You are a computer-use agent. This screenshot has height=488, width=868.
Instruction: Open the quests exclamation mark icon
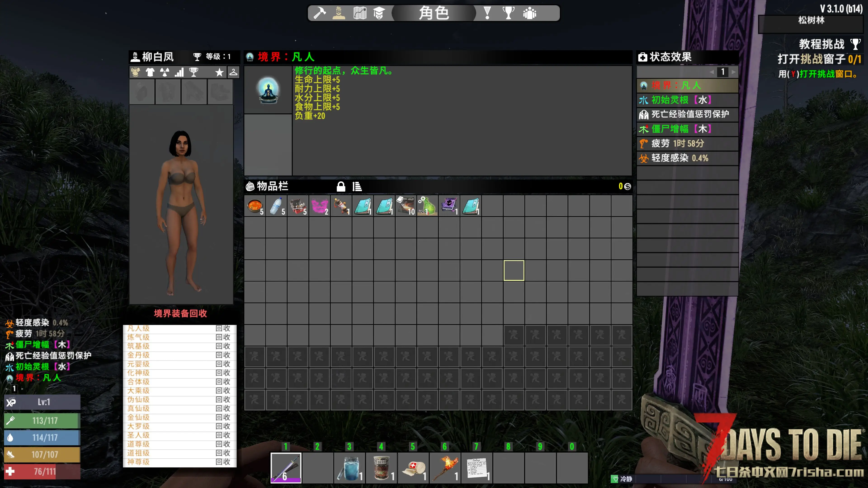[x=487, y=13]
